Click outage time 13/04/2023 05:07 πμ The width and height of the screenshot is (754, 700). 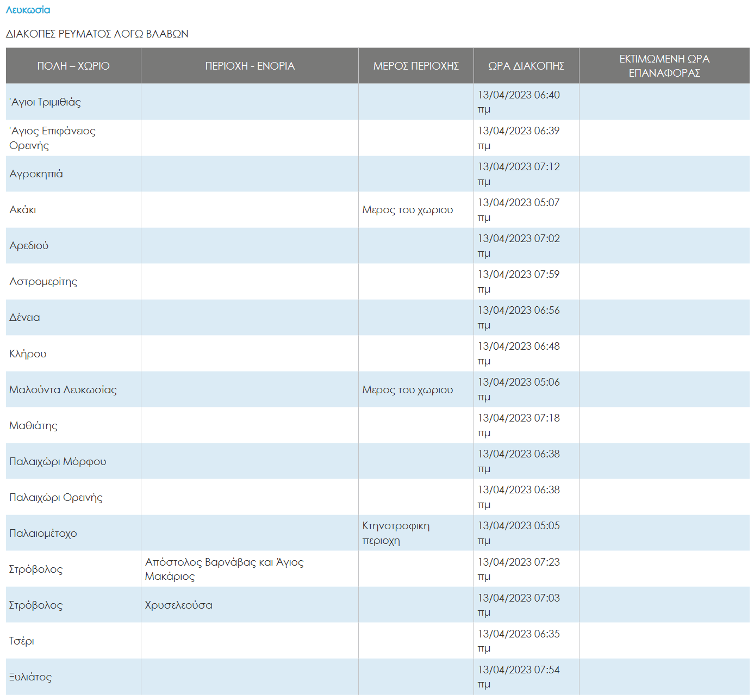coord(526,210)
